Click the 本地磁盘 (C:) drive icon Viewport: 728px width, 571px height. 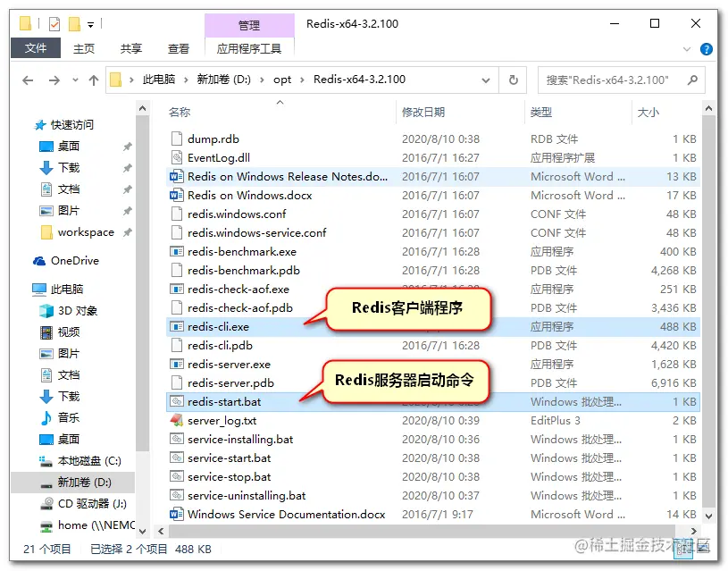(x=46, y=461)
